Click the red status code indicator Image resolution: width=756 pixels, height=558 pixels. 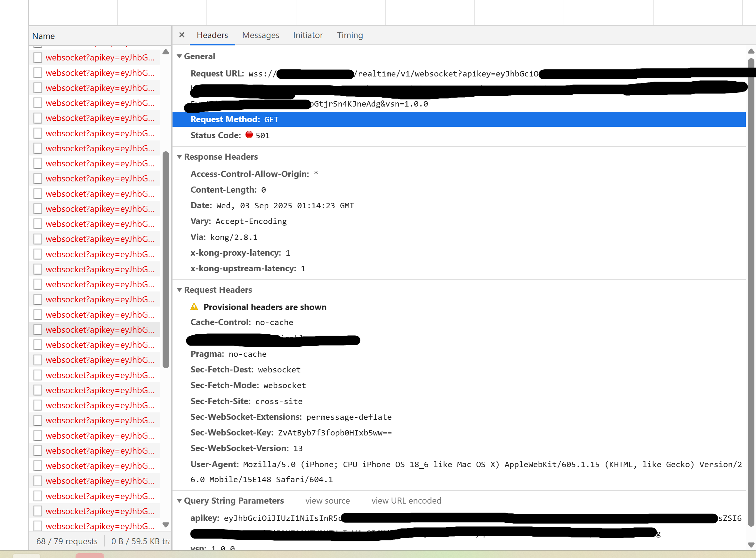pyautogui.click(x=249, y=135)
